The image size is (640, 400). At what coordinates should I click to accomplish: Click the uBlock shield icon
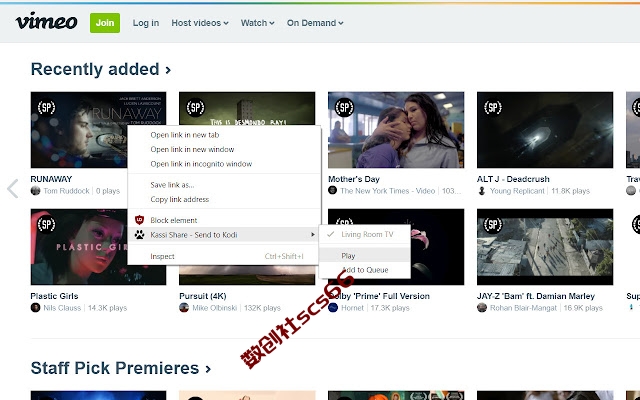[x=140, y=220]
